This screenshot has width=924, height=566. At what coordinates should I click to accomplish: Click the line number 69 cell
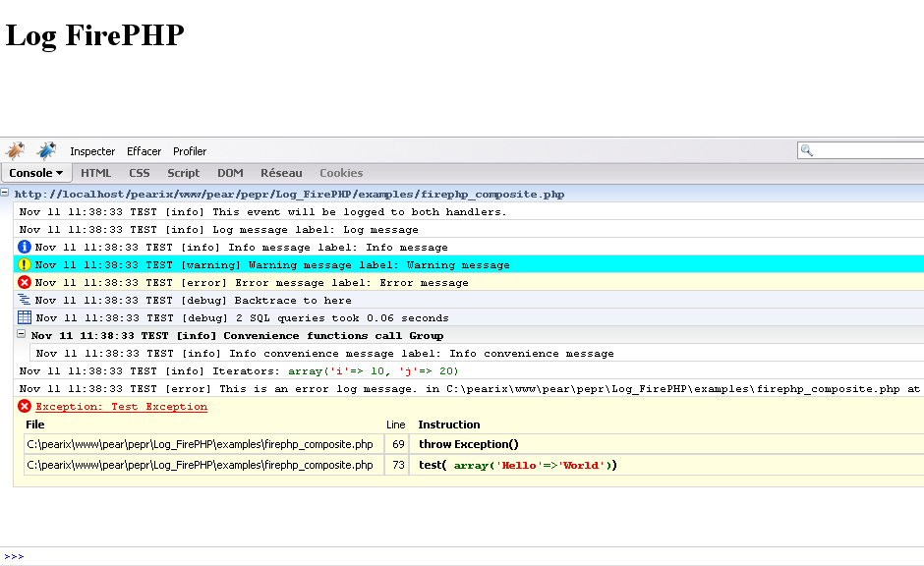pyautogui.click(x=397, y=444)
